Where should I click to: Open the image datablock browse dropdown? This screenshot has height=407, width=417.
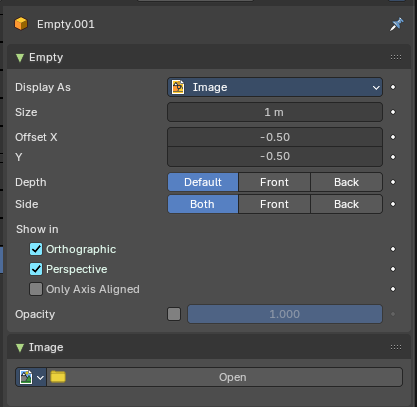pyautogui.click(x=31, y=377)
